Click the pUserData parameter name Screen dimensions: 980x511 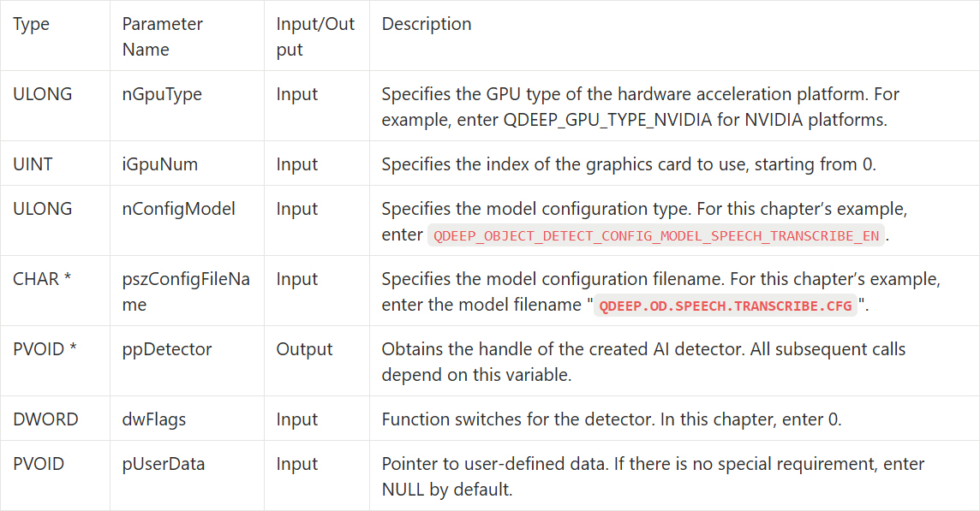(x=163, y=464)
